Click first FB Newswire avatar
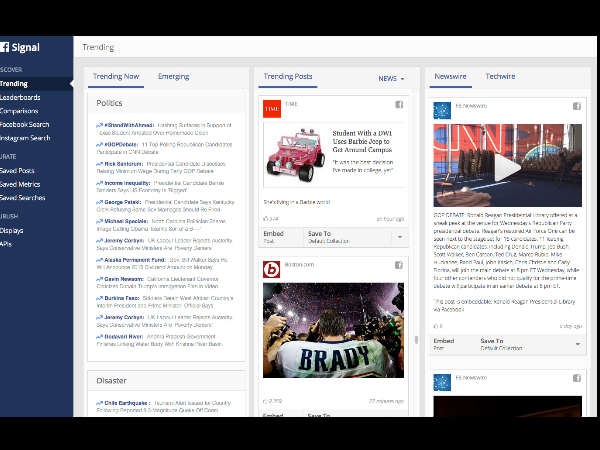600x450 pixels. coord(442,111)
